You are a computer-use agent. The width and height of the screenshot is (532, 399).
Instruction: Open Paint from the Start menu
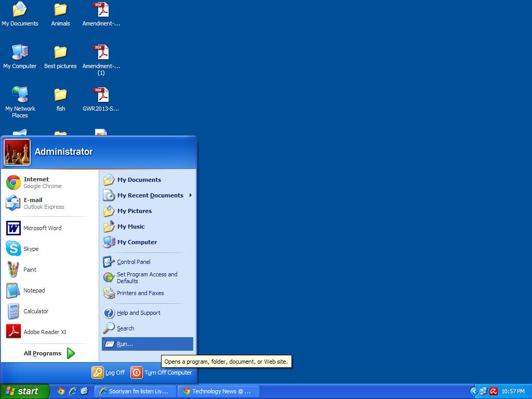click(49, 270)
